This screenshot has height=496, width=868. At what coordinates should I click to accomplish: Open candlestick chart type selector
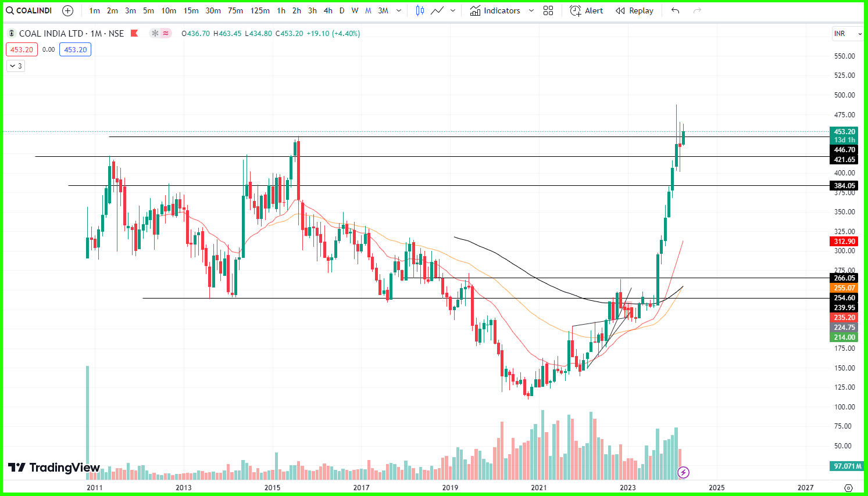(420, 10)
